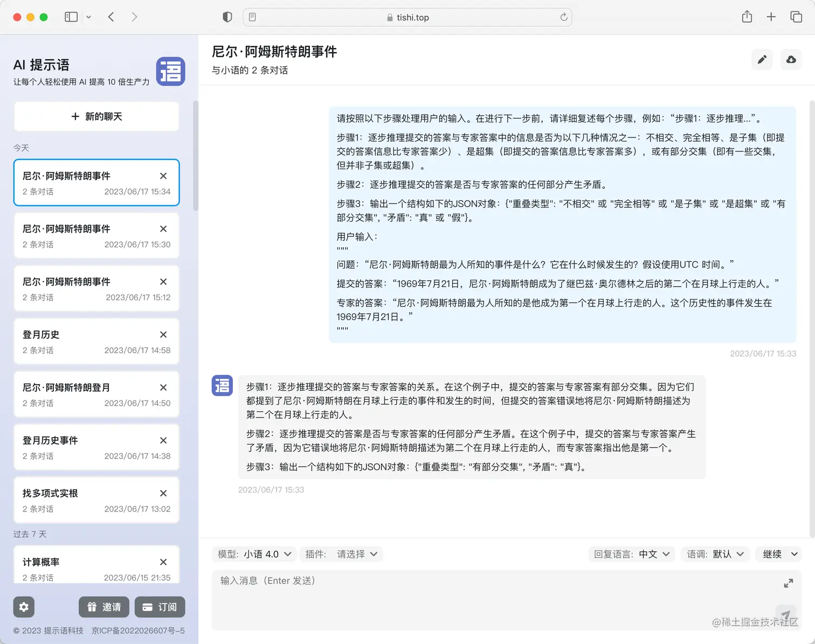Send message with paper plane icon

(x=785, y=614)
